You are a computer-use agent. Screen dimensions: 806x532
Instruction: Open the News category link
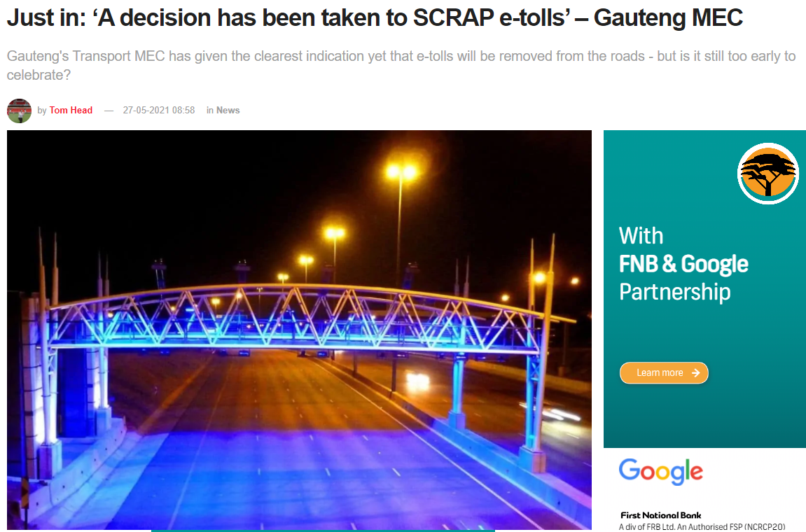pos(228,110)
